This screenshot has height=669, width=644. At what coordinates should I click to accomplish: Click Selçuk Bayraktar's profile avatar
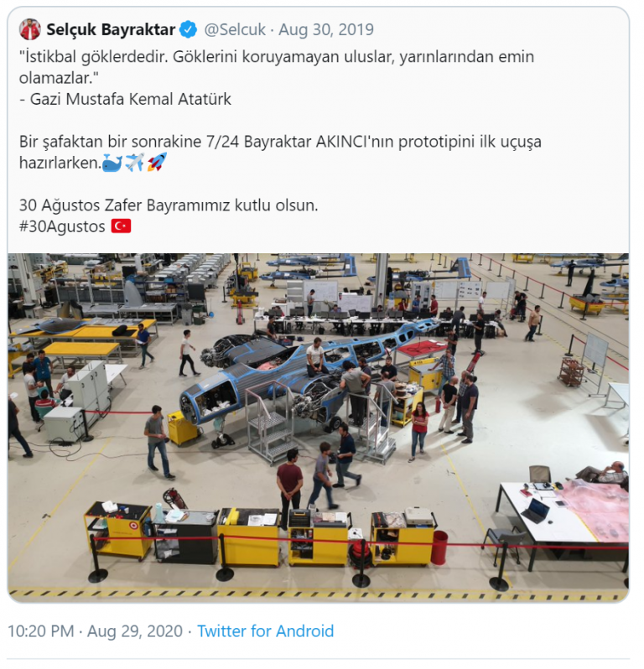coord(30,30)
